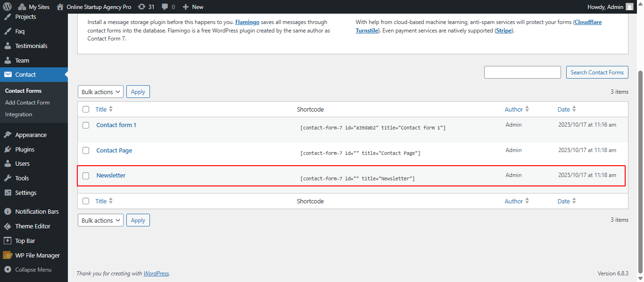Click inside the search input field
This screenshot has height=282, width=644.
click(x=522, y=72)
